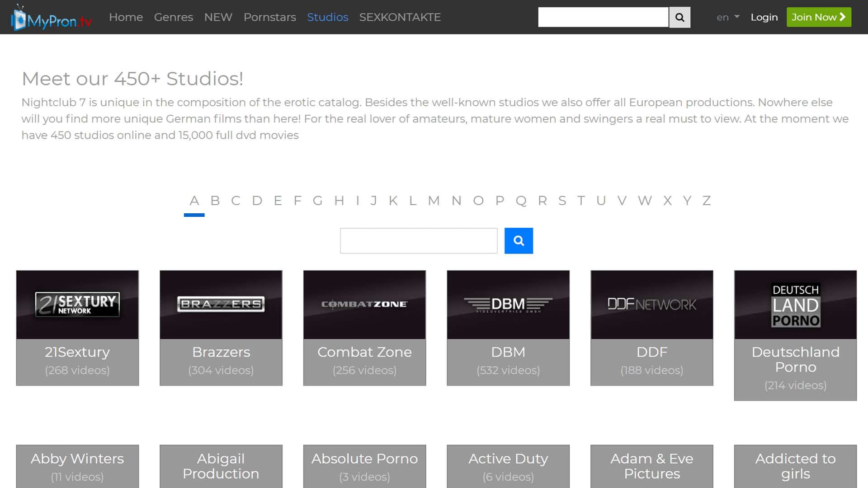This screenshot has width=868, height=488.
Task: Open the Brazzers studio logo tile
Action: 221,305
